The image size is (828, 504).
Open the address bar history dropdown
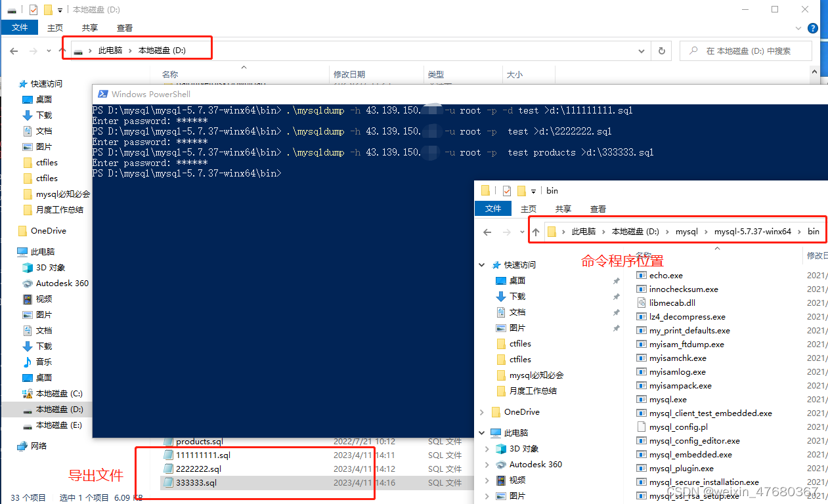click(642, 51)
